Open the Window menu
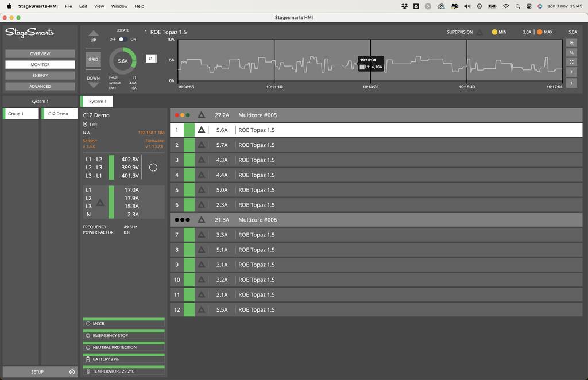 [x=119, y=6]
